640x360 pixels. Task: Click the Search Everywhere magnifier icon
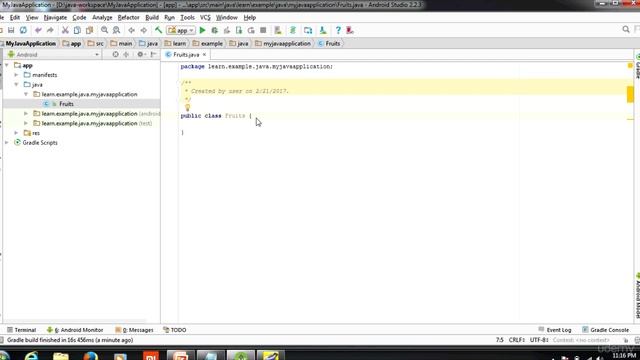(x=626, y=29)
